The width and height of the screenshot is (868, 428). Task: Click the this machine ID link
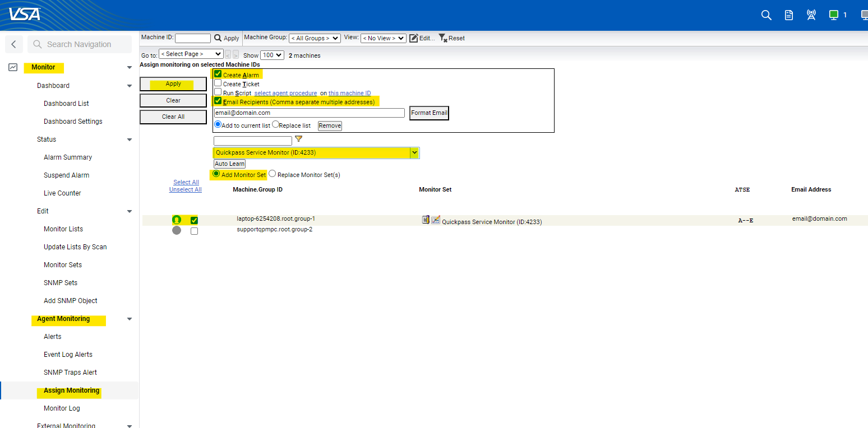[350, 93]
